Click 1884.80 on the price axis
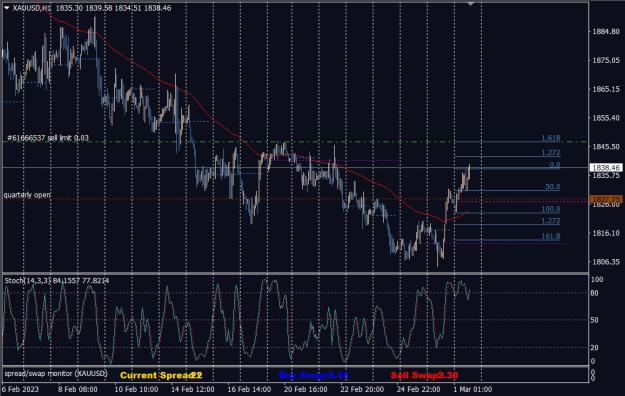The image size is (625, 396). pyautogui.click(x=606, y=32)
